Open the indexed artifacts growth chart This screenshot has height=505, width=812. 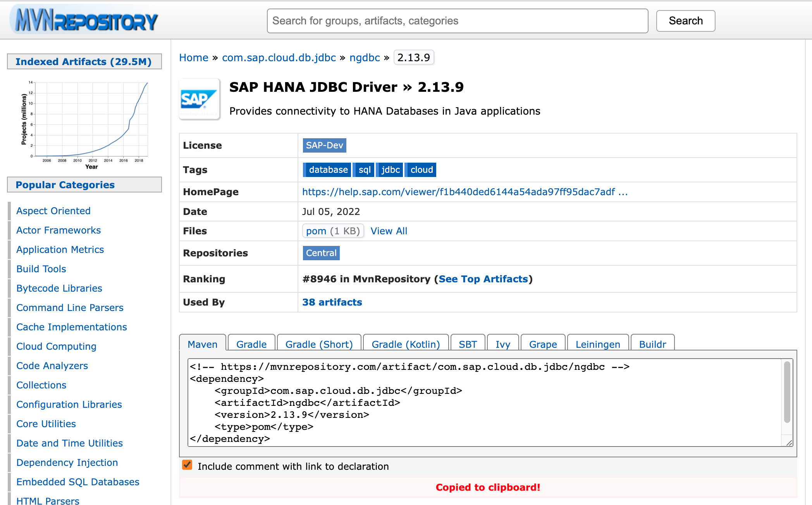click(84, 123)
